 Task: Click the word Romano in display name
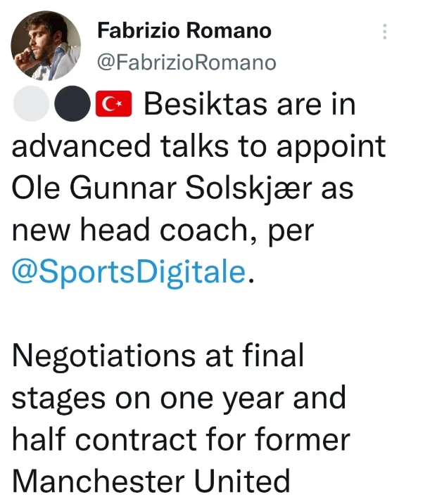(229, 30)
